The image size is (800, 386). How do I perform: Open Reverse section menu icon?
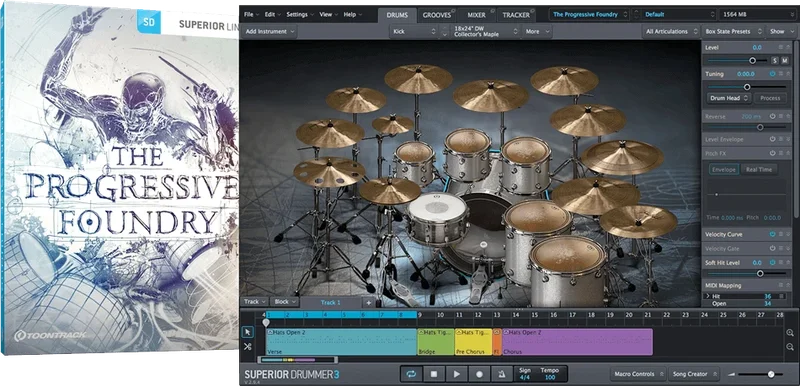[781, 116]
